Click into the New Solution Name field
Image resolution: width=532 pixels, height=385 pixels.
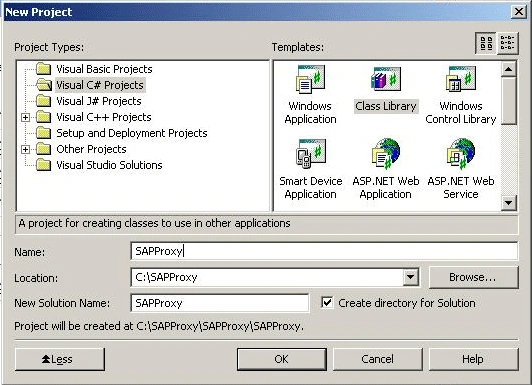[x=220, y=303]
